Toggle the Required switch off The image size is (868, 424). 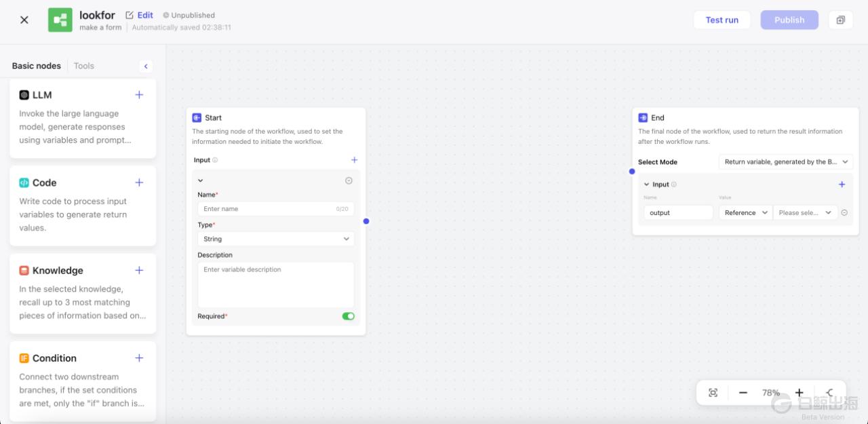pos(348,316)
